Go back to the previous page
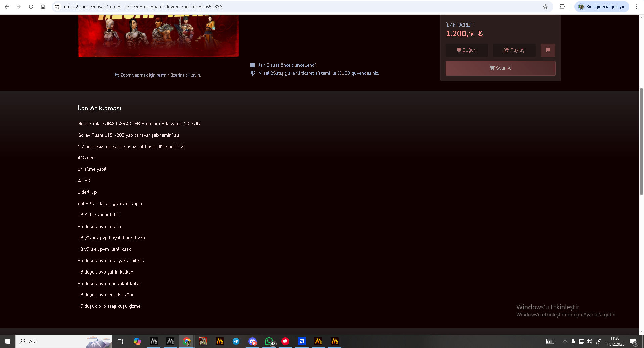Image resolution: width=644 pixels, height=348 pixels. click(x=7, y=7)
